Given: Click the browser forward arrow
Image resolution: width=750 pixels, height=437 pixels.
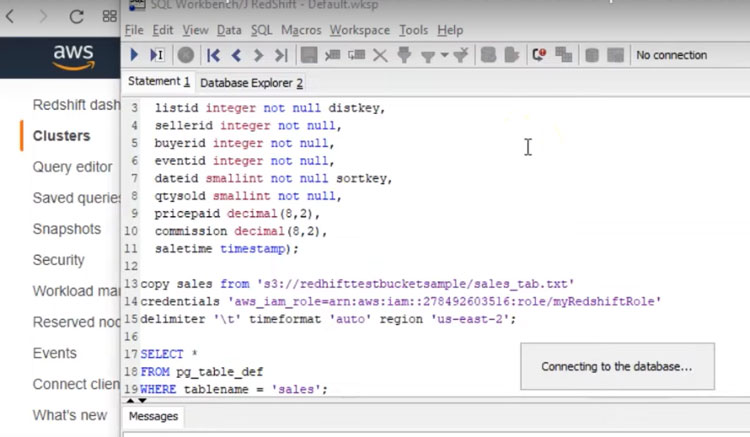Looking at the screenshot, I should pyautogui.click(x=41, y=17).
